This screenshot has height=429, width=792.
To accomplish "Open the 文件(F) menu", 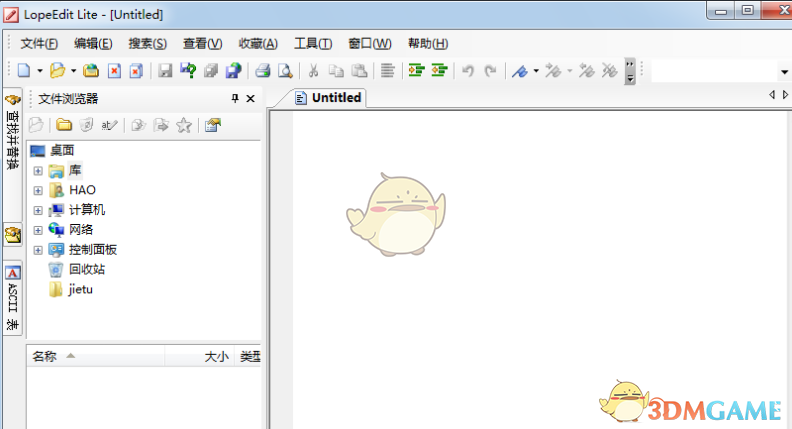I will coord(39,44).
